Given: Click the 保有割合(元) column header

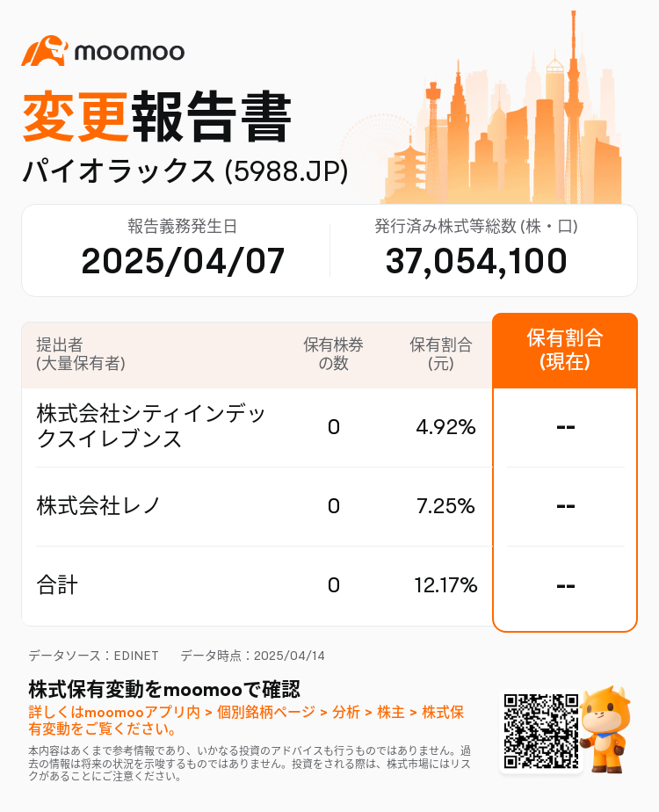Looking at the screenshot, I should [x=440, y=353].
